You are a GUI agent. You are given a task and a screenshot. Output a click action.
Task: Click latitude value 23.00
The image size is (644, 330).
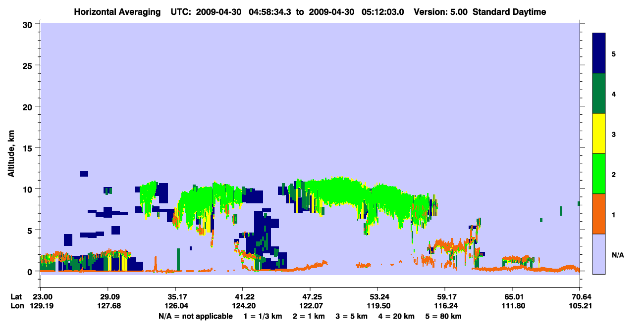pos(42,297)
